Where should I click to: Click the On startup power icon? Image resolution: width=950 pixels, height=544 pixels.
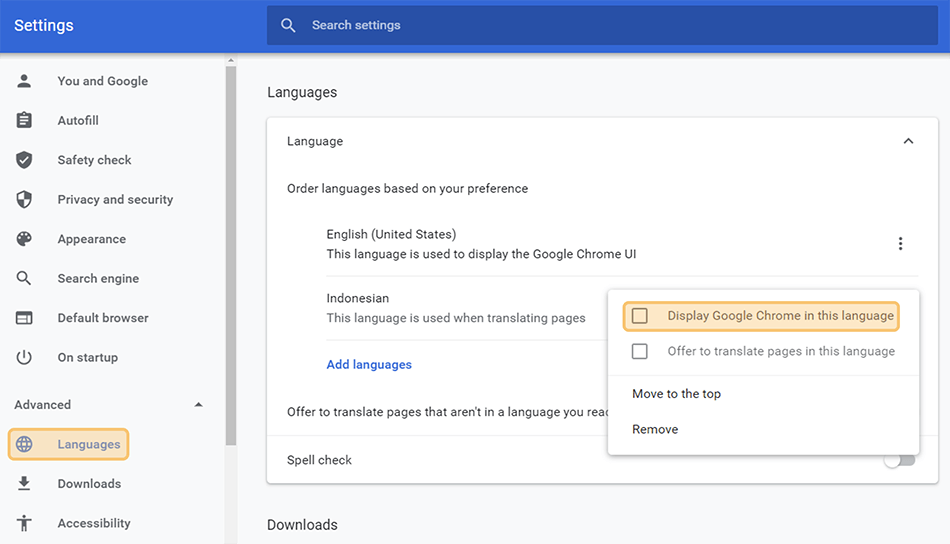click(x=24, y=357)
